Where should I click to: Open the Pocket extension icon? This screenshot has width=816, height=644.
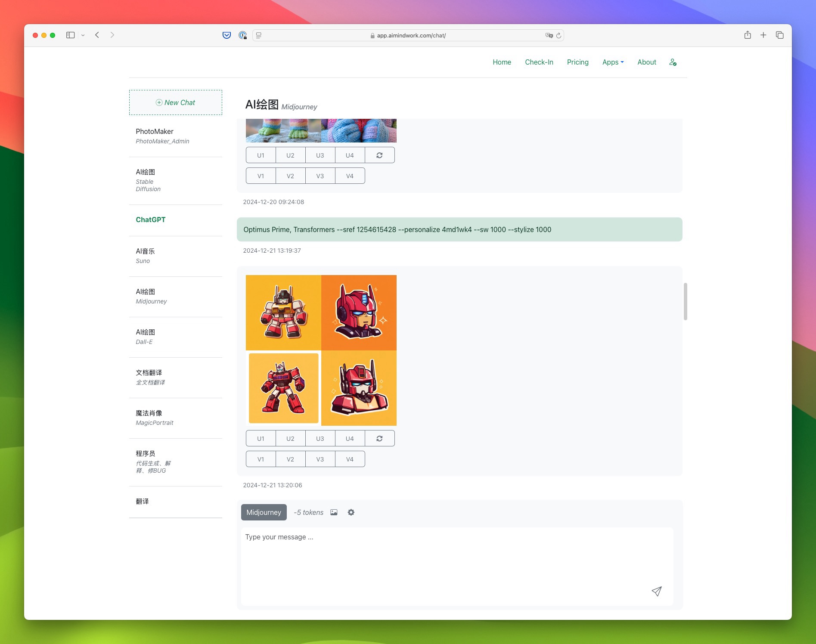pos(226,35)
